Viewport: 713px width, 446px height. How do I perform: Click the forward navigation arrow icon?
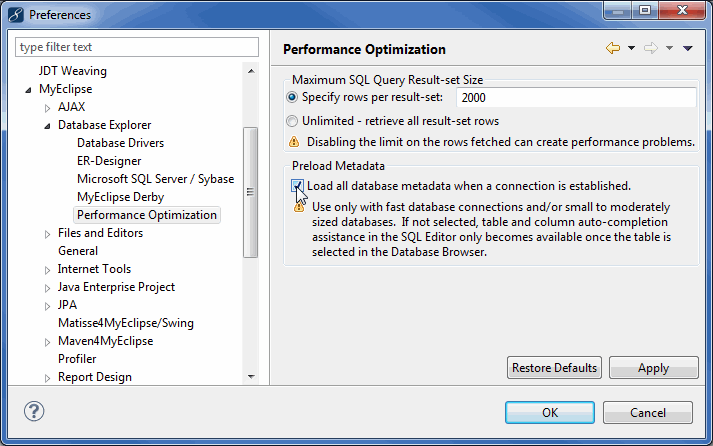tap(650, 49)
